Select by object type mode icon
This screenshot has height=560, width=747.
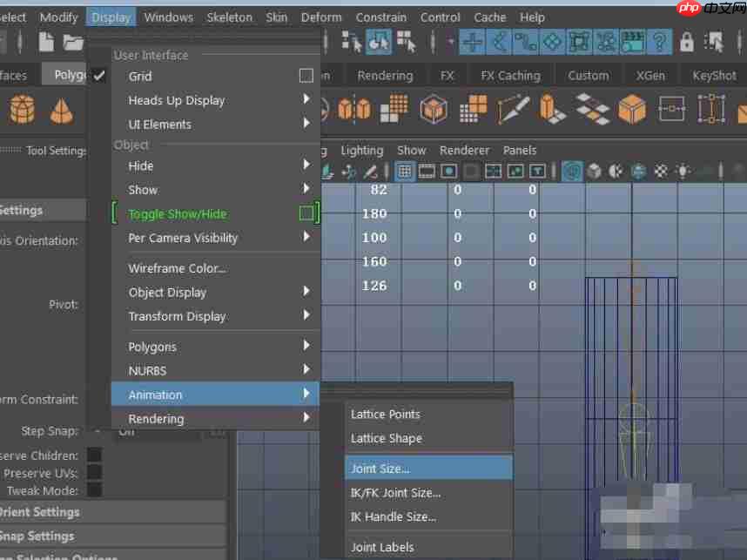pos(379,42)
